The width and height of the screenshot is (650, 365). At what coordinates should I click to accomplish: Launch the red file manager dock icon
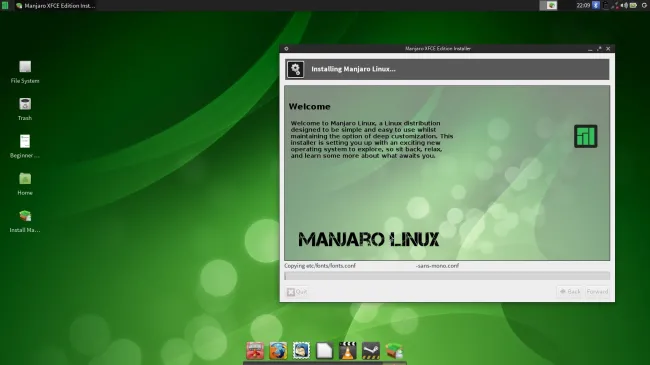coord(255,350)
